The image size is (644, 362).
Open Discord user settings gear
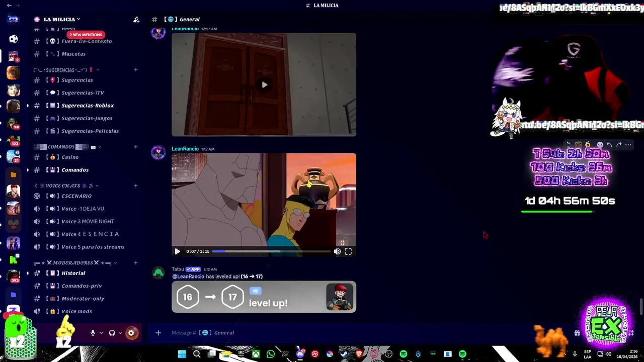[131, 333]
